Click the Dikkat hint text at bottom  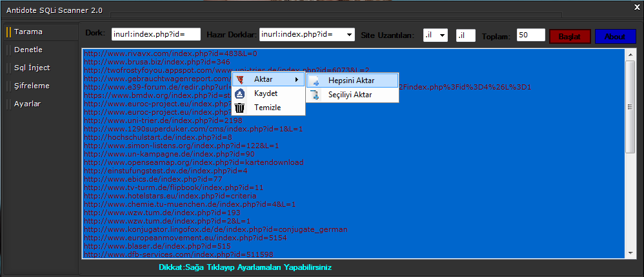pyautogui.click(x=245, y=267)
